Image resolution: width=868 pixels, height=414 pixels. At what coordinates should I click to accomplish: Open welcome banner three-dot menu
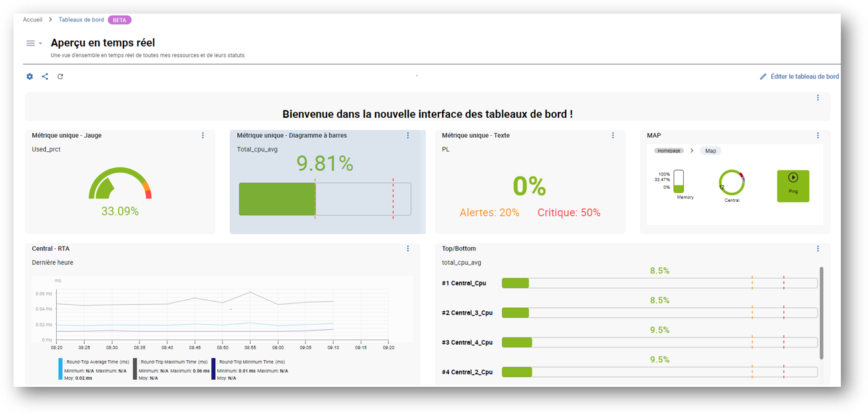tap(818, 98)
